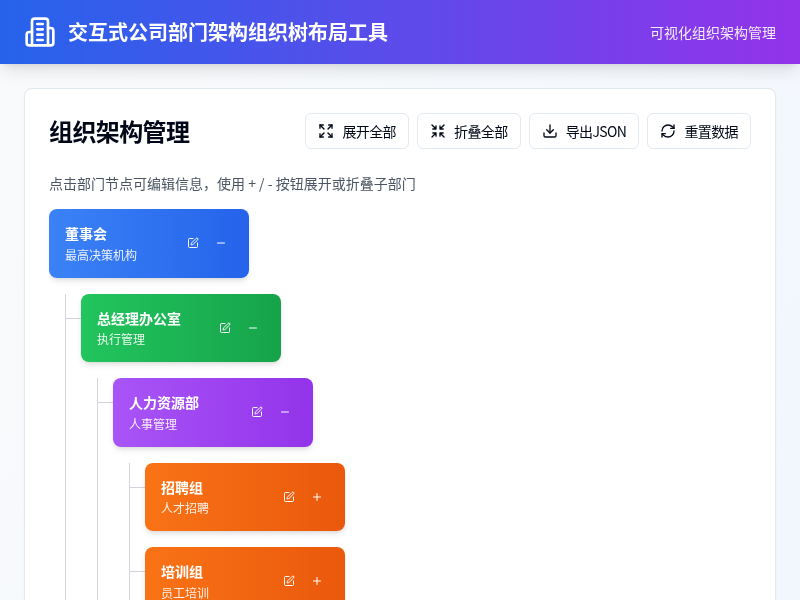The width and height of the screenshot is (800, 600).
Task: Click the 展开全部 button
Action: point(357,131)
